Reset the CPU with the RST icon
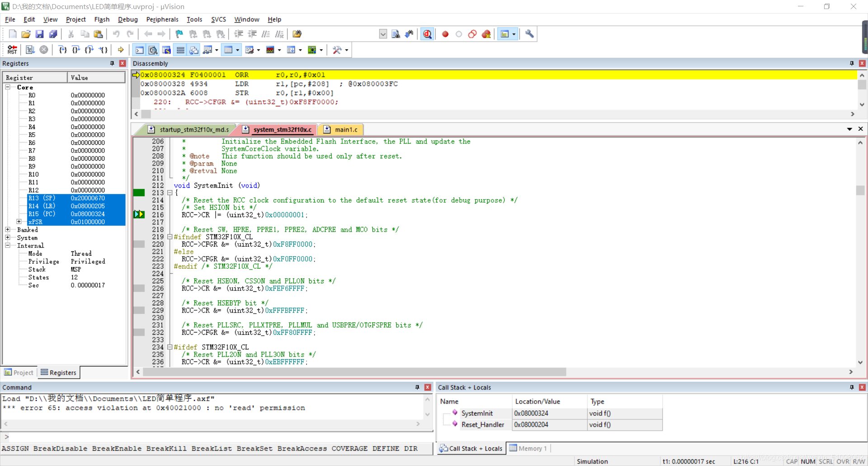This screenshot has width=868, height=466. tap(12, 50)
